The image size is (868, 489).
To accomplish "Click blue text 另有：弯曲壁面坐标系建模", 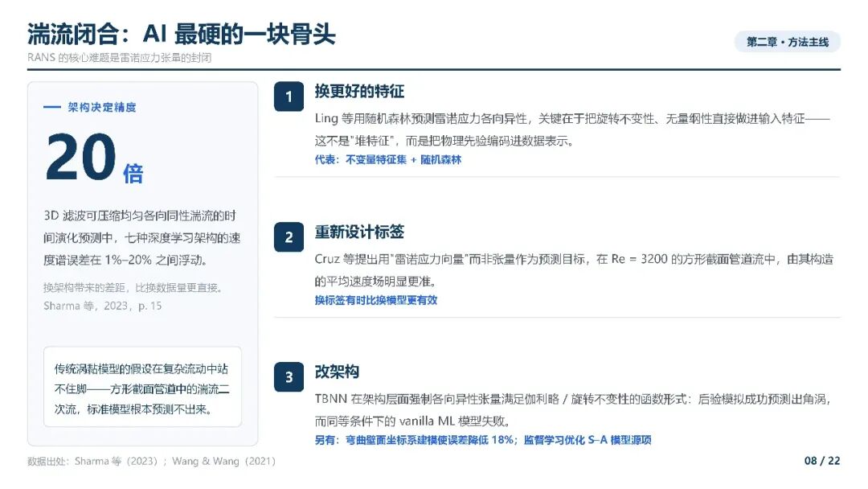I will click(x=483, y=440).
